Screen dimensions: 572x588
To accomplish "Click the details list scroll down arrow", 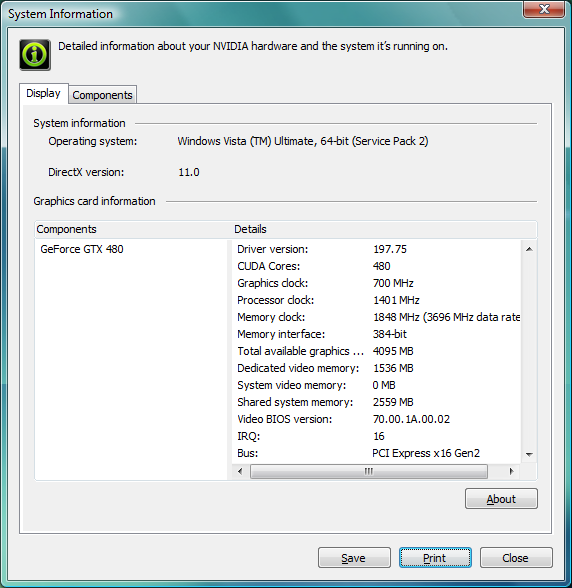I will (x=529, y=454).
